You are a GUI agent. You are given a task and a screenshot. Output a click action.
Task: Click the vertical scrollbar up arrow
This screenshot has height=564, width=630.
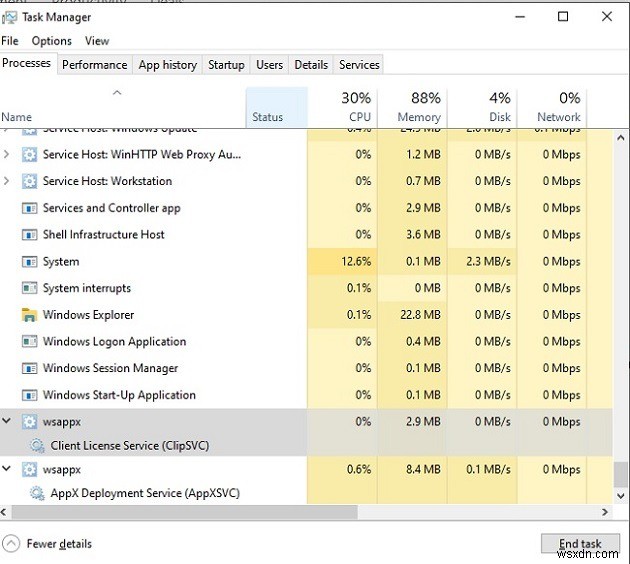click(621, 138)
